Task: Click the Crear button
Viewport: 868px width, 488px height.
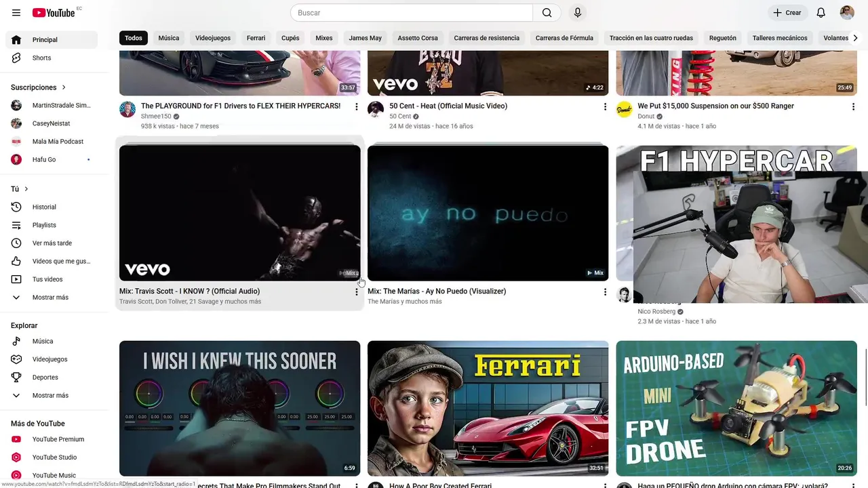Action: pos(787,13)
